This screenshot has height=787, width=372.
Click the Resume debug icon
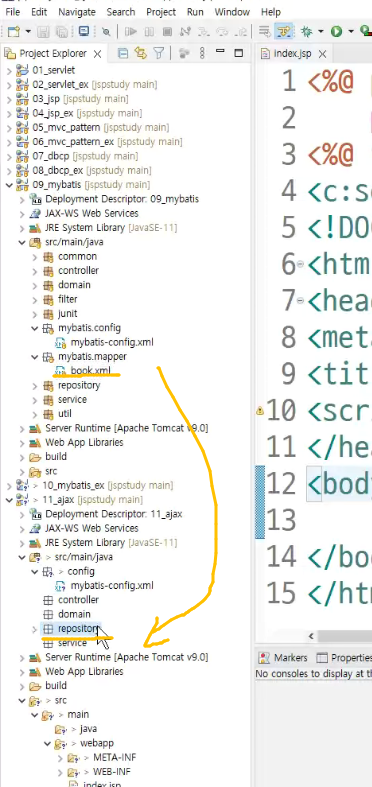point(131,32)
